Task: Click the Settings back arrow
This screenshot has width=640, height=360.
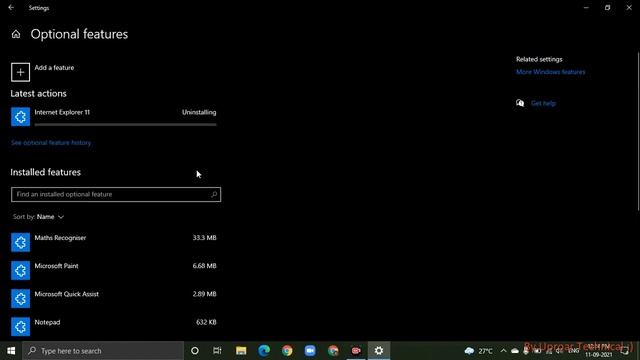Action: pyautogui.click(x=11, y=7)
